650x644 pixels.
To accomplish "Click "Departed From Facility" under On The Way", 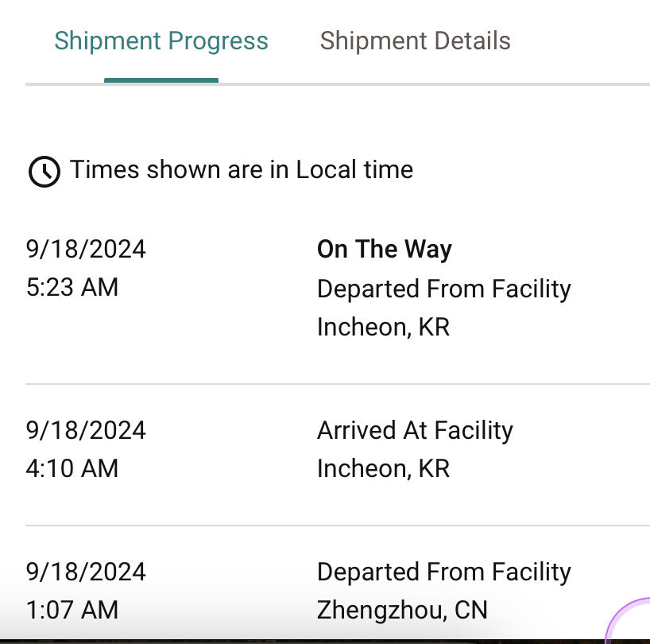I will click(443, 289).
